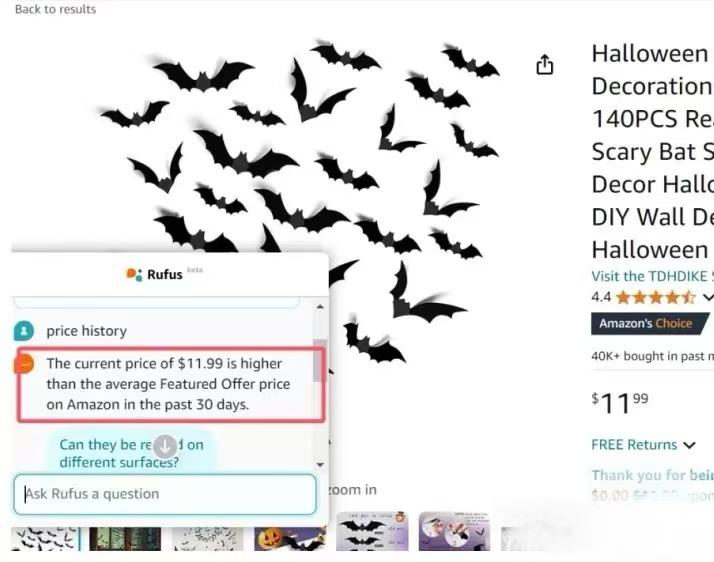Click the chat scrollbar down arrow

click(320, 465)
